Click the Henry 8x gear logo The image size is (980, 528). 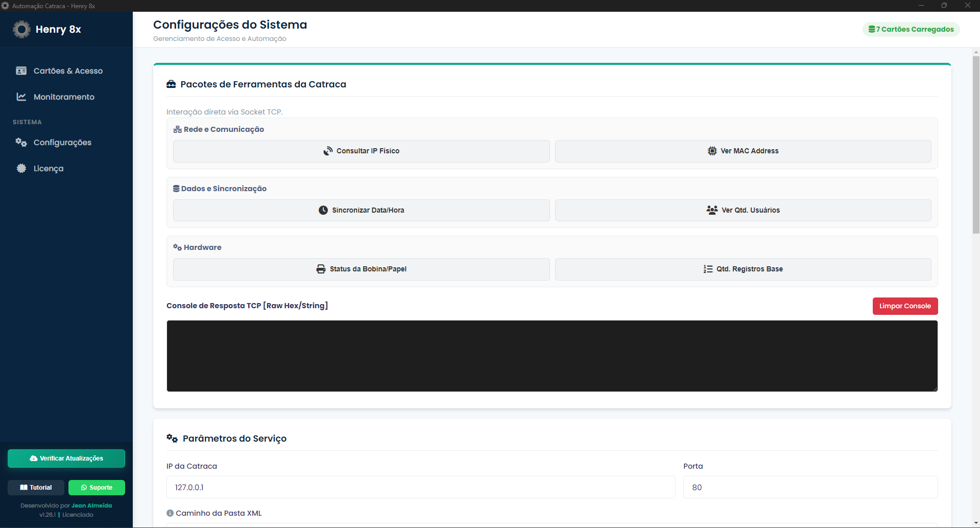point(21,29)
